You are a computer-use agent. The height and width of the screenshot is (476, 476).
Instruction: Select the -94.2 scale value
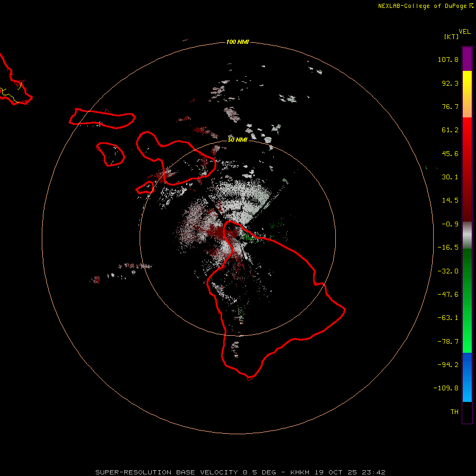click(448, 364)
